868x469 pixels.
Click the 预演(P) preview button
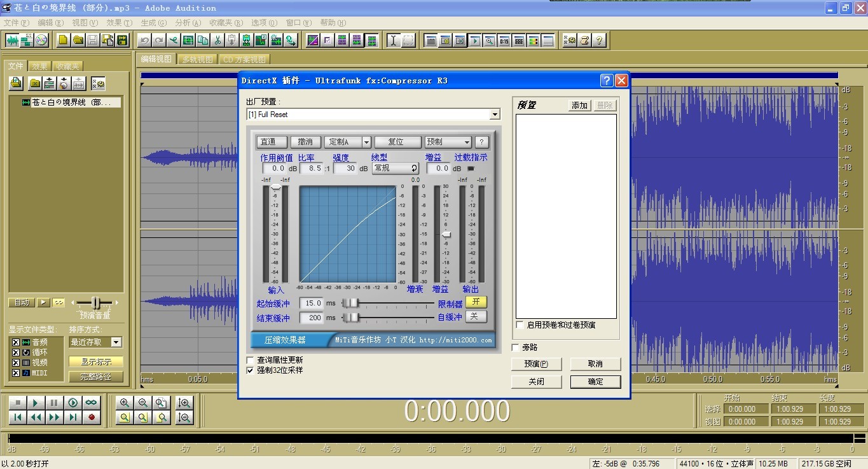537,364
